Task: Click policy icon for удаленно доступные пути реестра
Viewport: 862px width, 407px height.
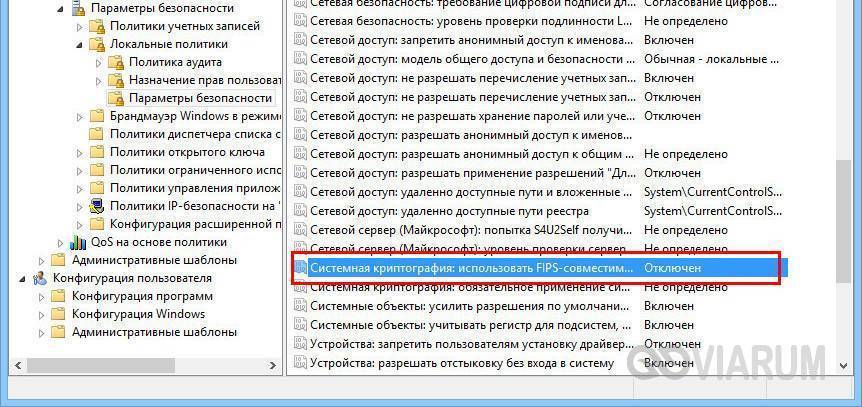Action: [x=300, y=211]
